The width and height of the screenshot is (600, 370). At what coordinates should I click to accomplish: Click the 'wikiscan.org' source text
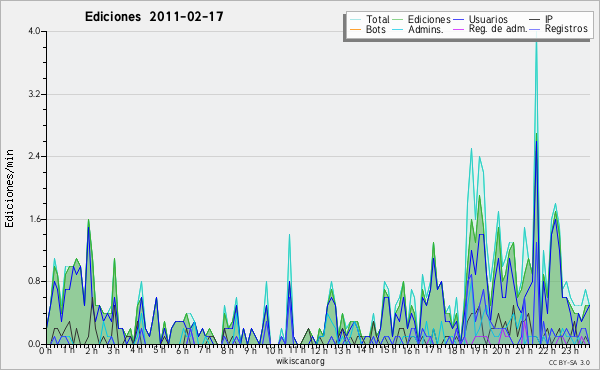click(300, 361)
